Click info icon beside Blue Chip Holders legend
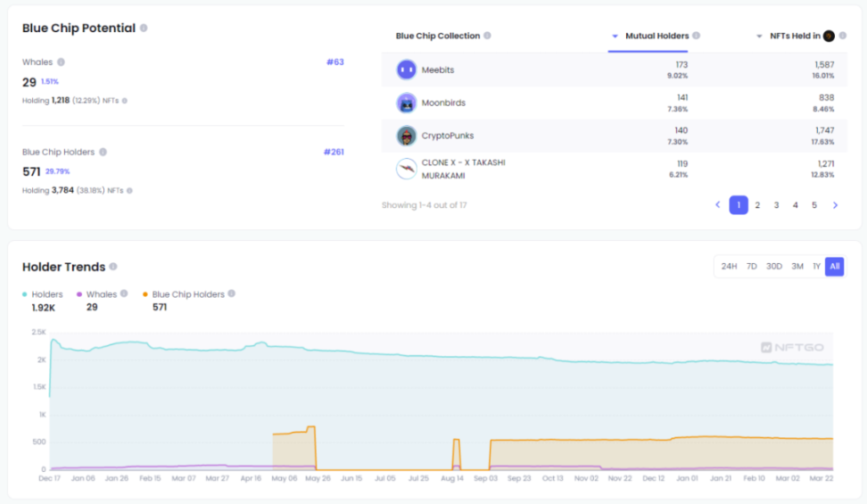The image size is (867, 504). (232, 293)
